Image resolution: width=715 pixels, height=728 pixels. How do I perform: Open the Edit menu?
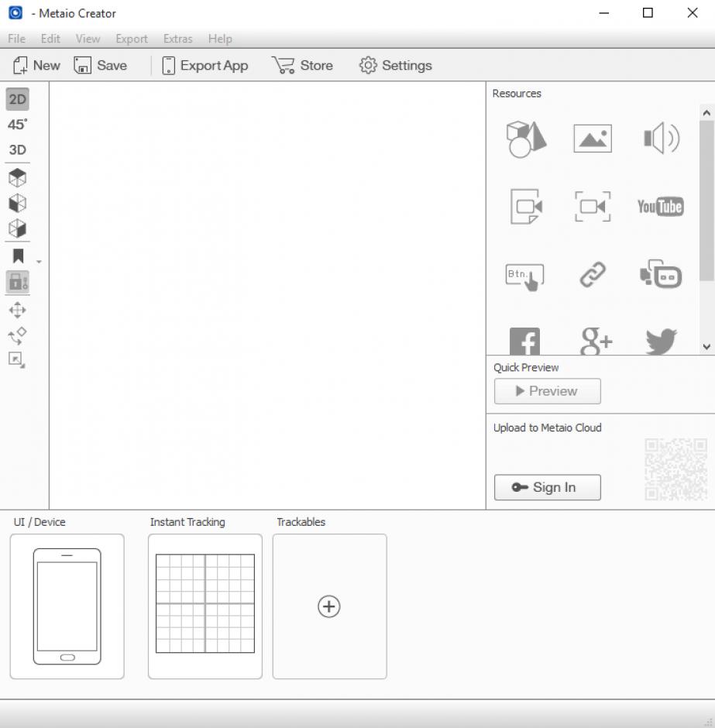pyautogui.click(x=50, y=39)
